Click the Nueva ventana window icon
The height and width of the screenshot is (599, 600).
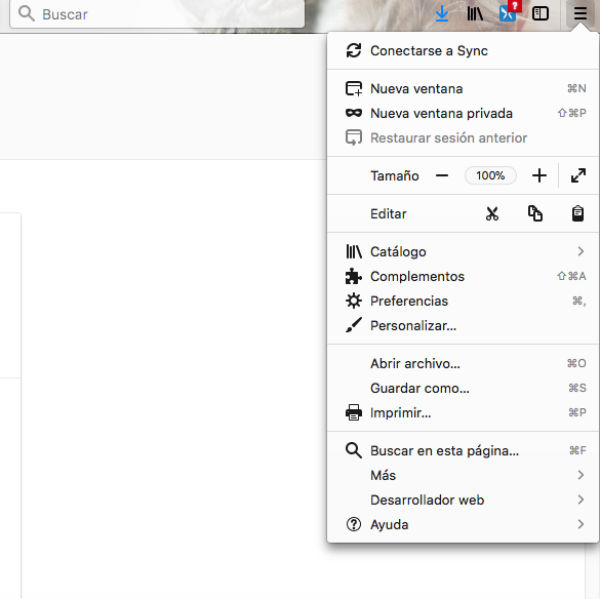pyautogui.click(x=354, y=88)
